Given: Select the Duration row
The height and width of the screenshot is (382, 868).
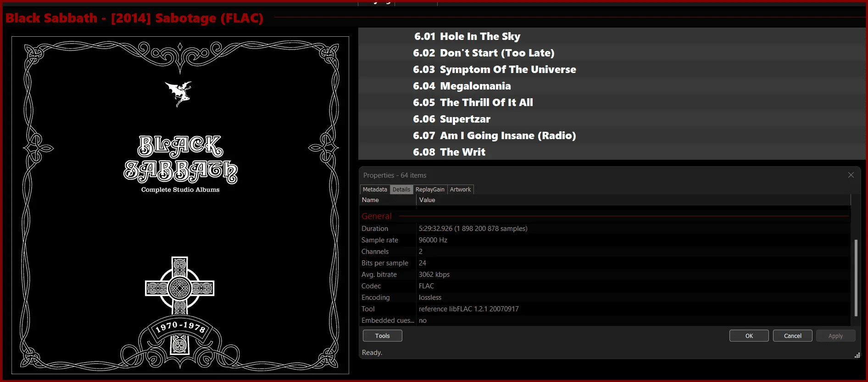Looking at the screenshot, I should pos(606,228).
